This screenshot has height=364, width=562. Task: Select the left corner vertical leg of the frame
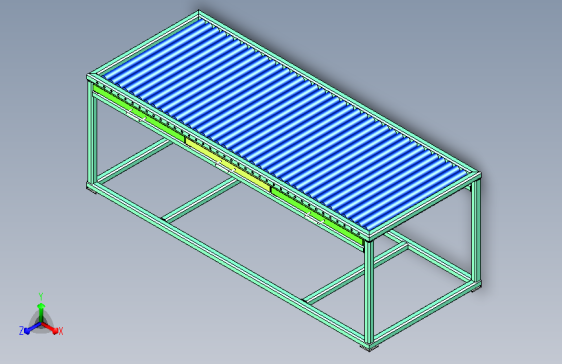point(91,132)
